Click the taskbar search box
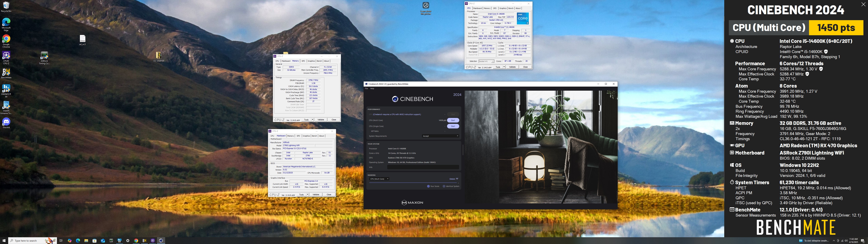The width and height of the screenshot is (868, 244). (x=33, y=241)
